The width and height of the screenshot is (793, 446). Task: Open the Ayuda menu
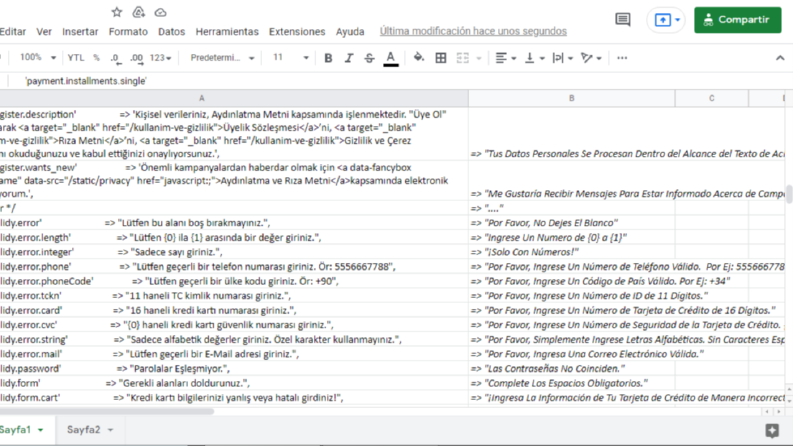tap(350, 31)
